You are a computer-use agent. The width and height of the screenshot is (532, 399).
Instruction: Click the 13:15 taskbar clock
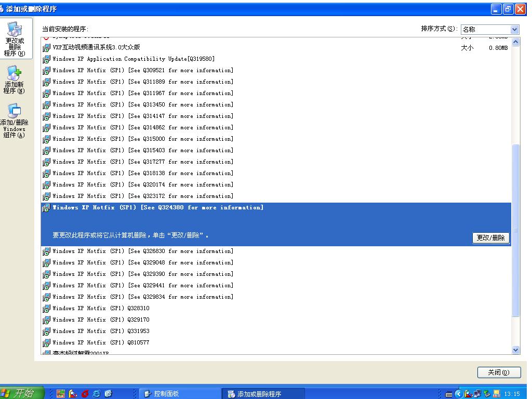[x=512, y=394]
